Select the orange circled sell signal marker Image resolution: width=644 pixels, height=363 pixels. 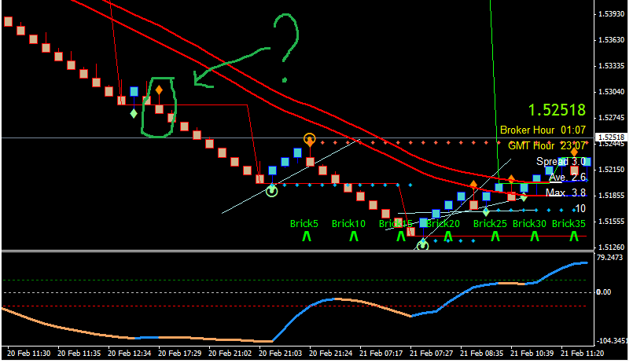[x=310, y=140]
